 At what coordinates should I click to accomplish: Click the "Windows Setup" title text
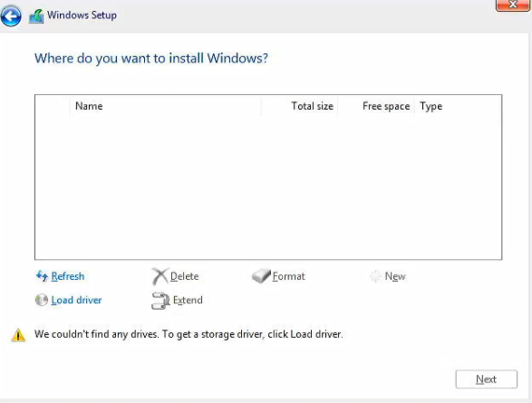coord(82,15)
